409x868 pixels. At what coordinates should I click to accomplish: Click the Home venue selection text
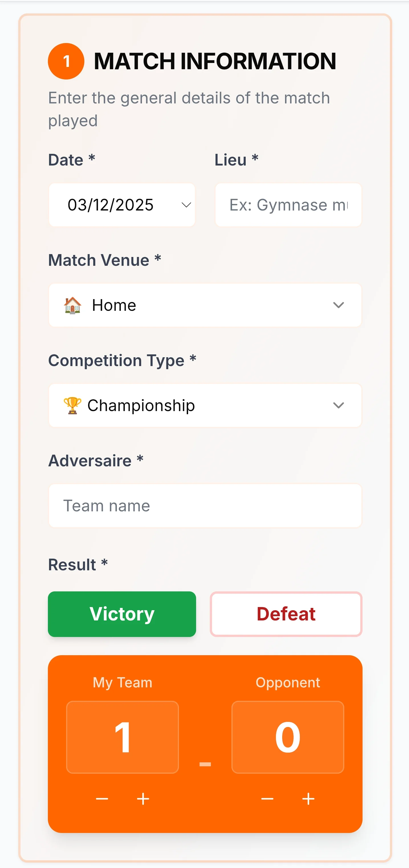pos(114,305)
